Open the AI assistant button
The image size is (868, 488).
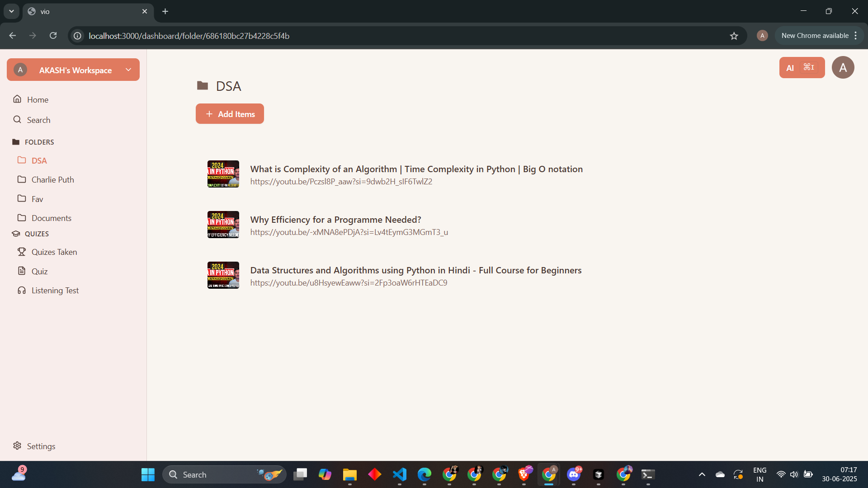(x=802, y=68)
